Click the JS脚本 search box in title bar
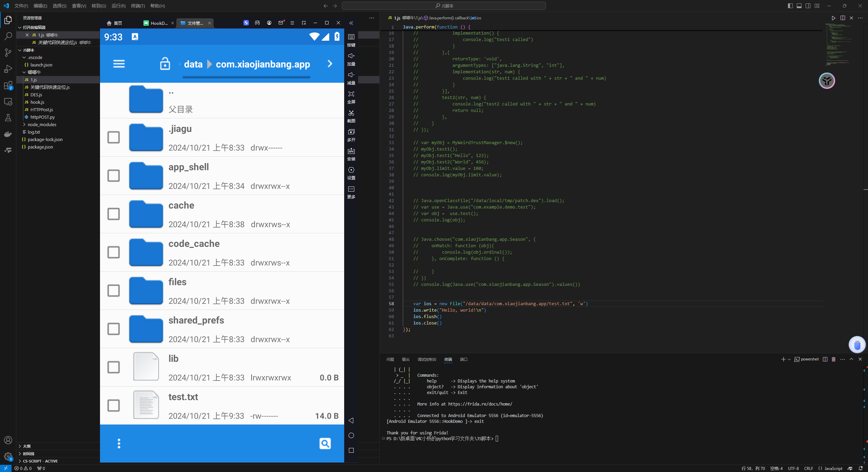The width and height of the screenshot is (868, 472). pyautogui.click(x=443, y=6)
